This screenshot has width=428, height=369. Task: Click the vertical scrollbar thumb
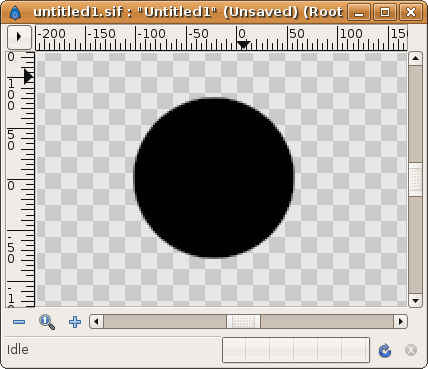415,180
